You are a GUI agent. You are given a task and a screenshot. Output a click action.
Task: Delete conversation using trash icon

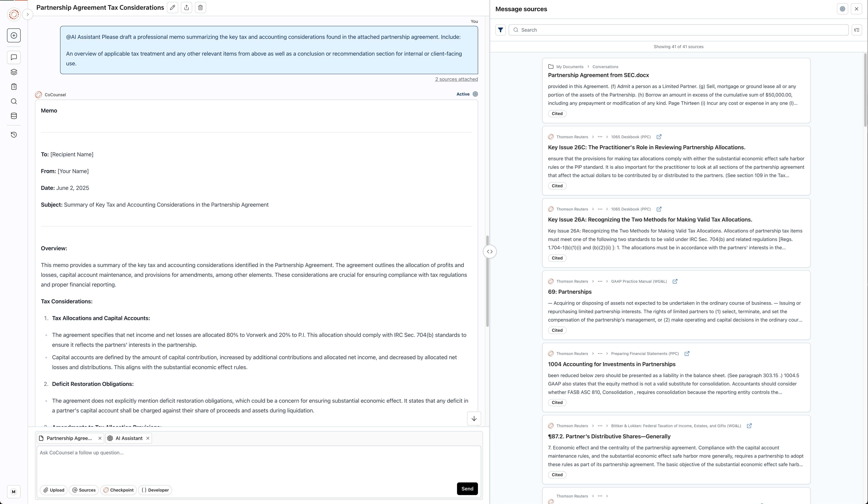click(x=201, y=8)
